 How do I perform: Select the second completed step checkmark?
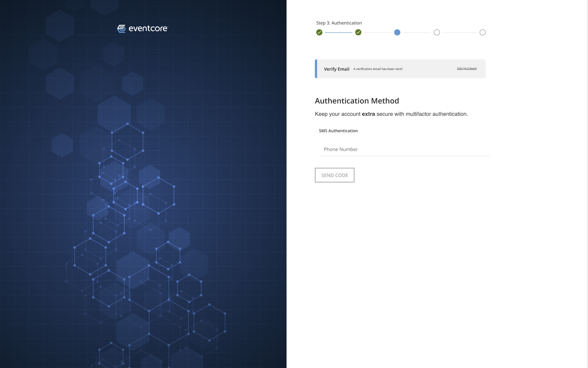pos(358,33)
